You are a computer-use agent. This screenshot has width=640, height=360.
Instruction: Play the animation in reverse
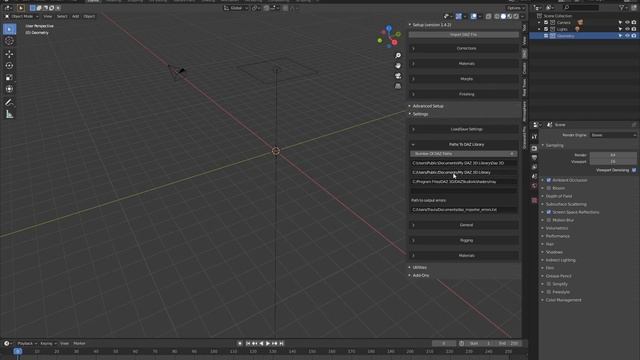click(261, 344)
